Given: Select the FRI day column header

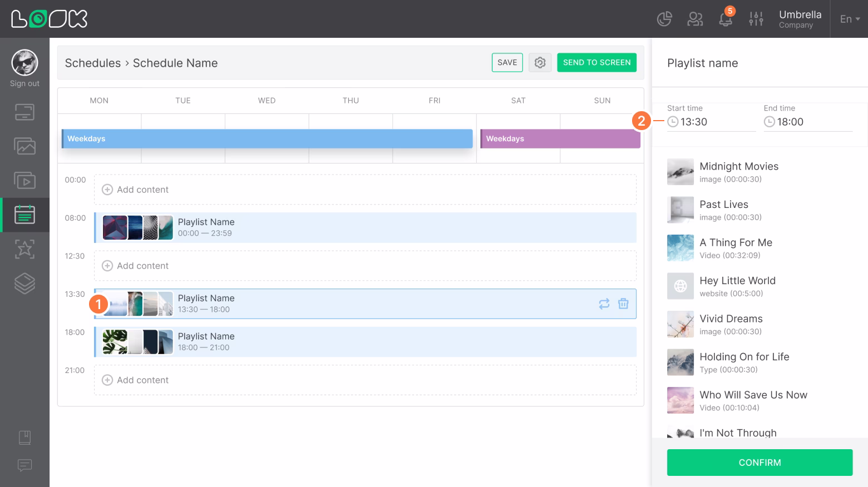Looking at the screenshot, I should pyautogui.click(x=435, y=101).
